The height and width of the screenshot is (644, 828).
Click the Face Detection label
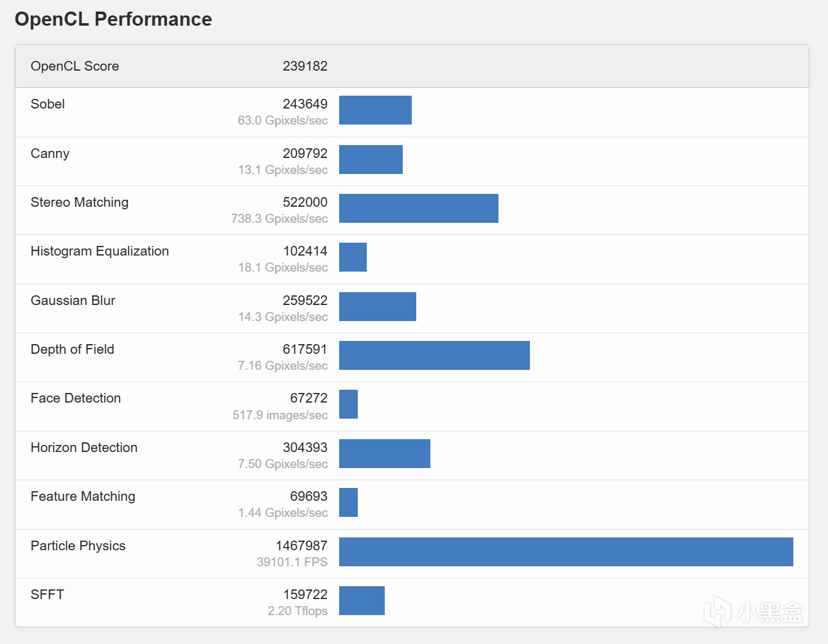[x=76, y=398]
